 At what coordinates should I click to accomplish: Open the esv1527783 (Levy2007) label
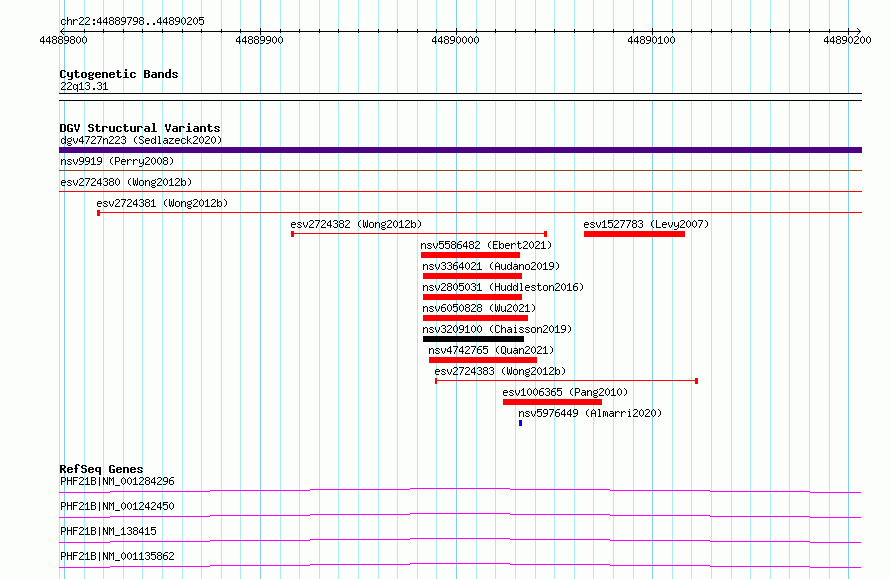pos(646,224)
